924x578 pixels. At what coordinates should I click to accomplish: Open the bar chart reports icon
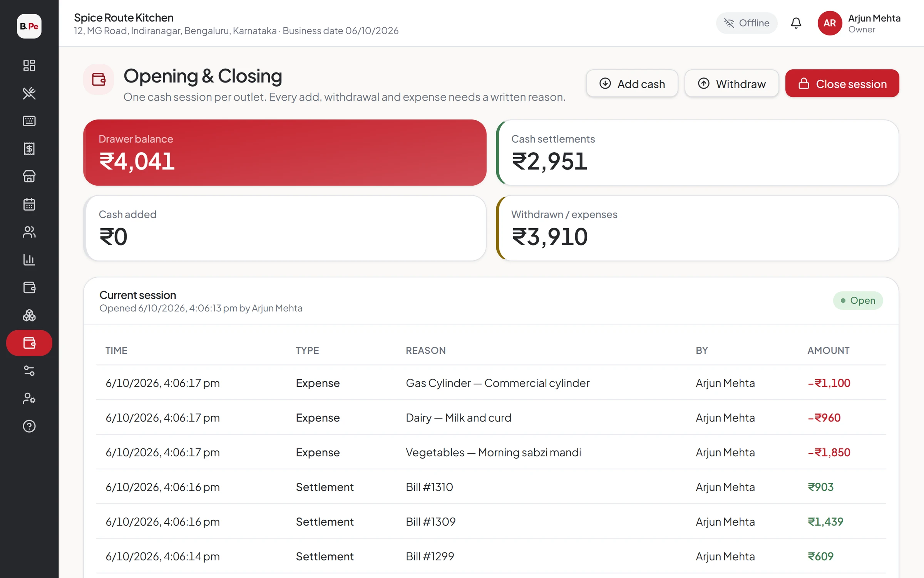coord(29,260)
